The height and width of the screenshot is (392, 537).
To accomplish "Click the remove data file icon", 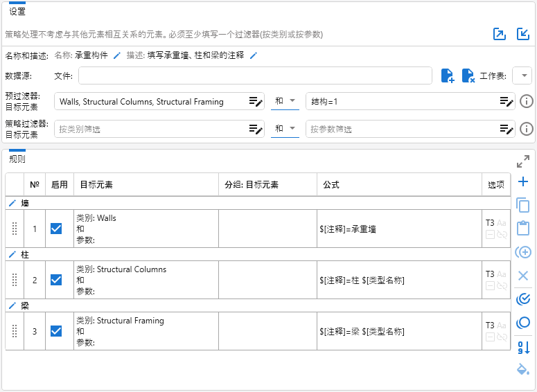I will (x=468, y=75).
